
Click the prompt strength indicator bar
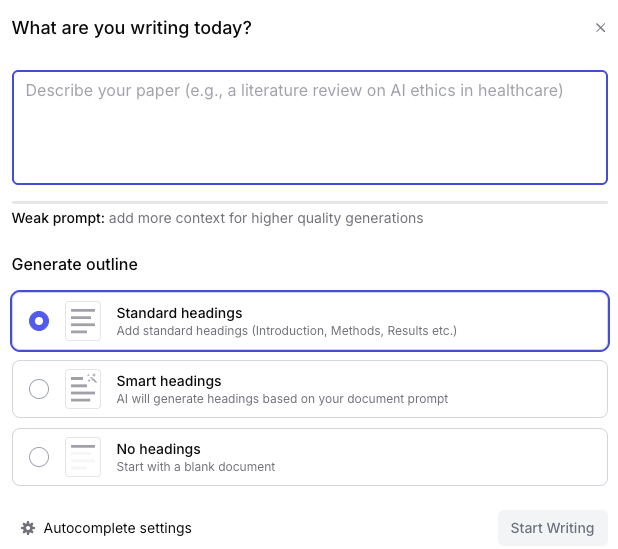[309, 203]
